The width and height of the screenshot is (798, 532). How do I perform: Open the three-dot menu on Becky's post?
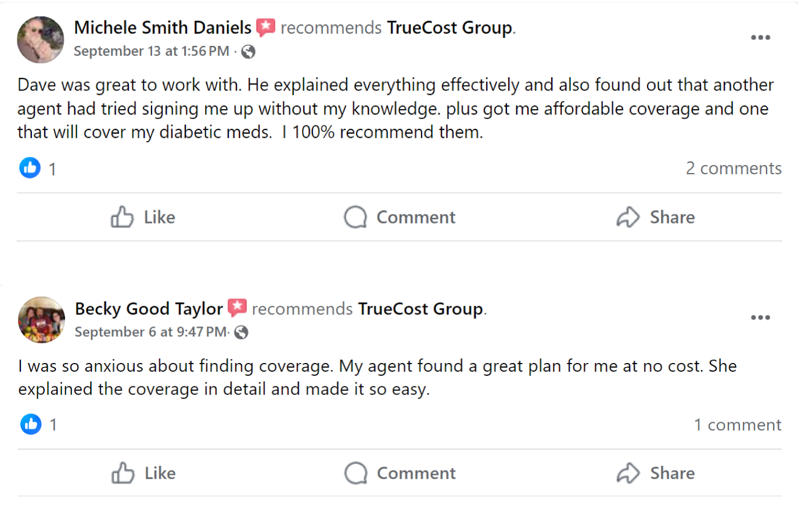pyautogui.click(x=760, y=318)
